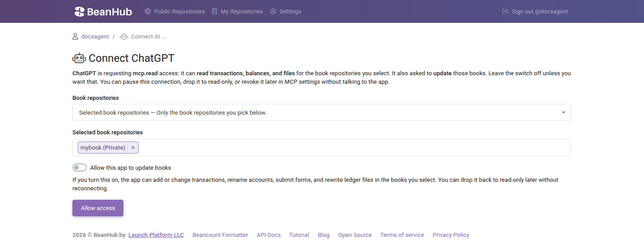Click the book icon beside My Repositories

pyautogui.click(x=215, y=12)
